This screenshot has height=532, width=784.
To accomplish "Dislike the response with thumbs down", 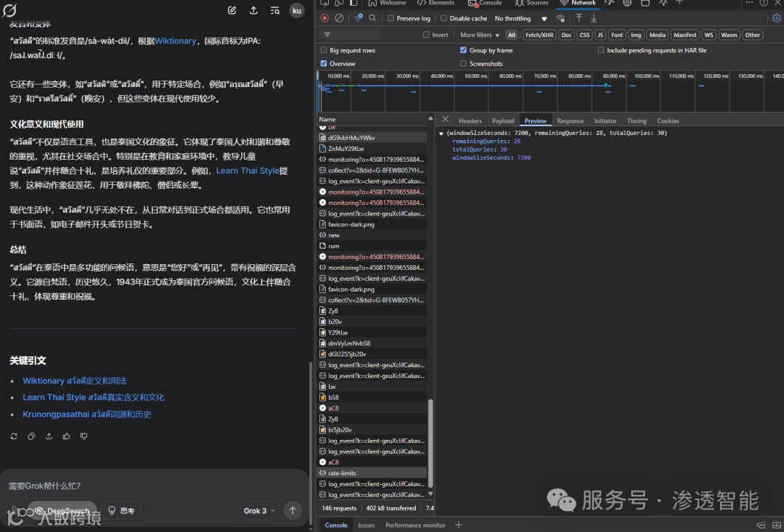I will click(84, 436).
